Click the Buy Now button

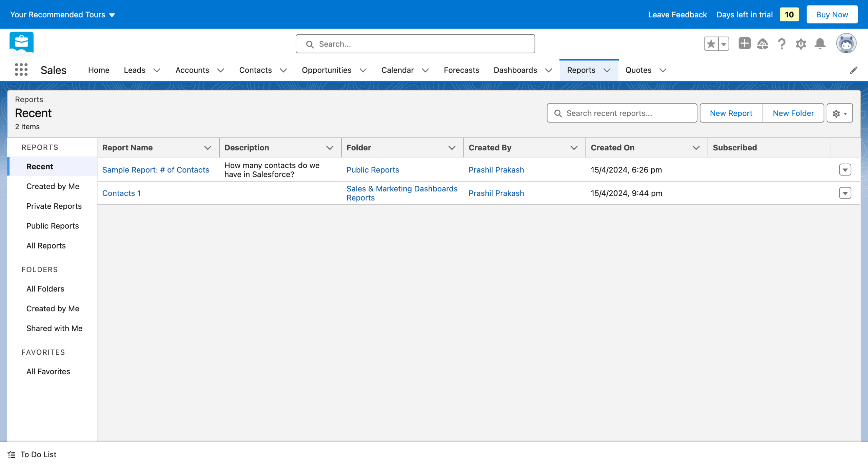point(832,15)
